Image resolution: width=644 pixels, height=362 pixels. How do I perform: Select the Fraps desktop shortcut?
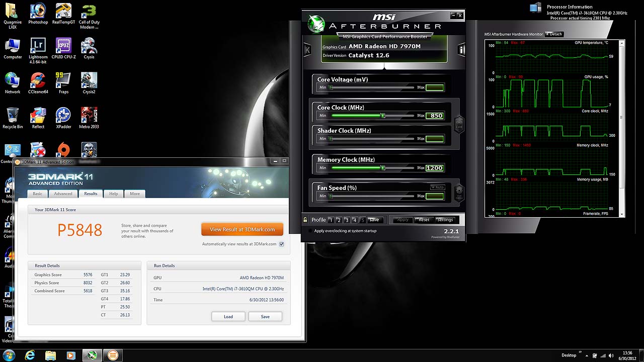[x=63, y=83]
